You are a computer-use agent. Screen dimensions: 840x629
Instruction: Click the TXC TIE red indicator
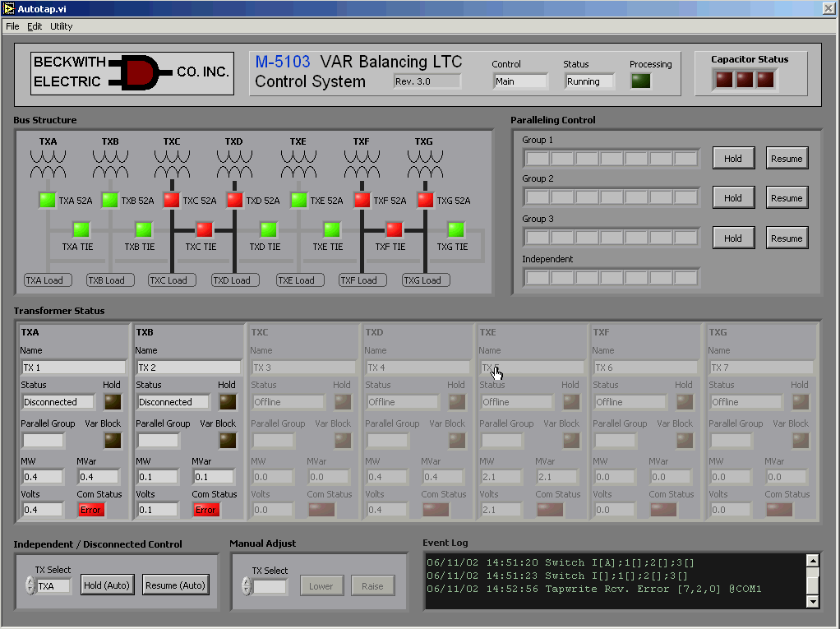tap(204, 229)
